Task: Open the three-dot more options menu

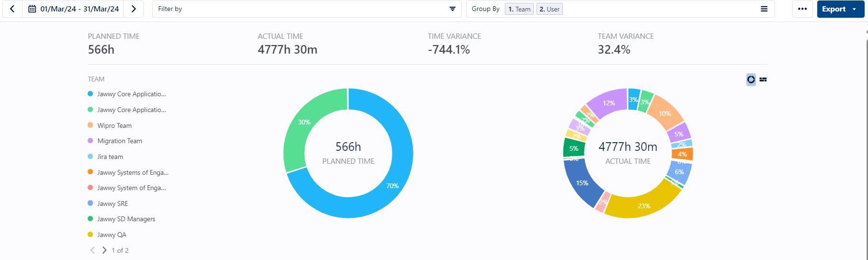Action: coord(802,9)
